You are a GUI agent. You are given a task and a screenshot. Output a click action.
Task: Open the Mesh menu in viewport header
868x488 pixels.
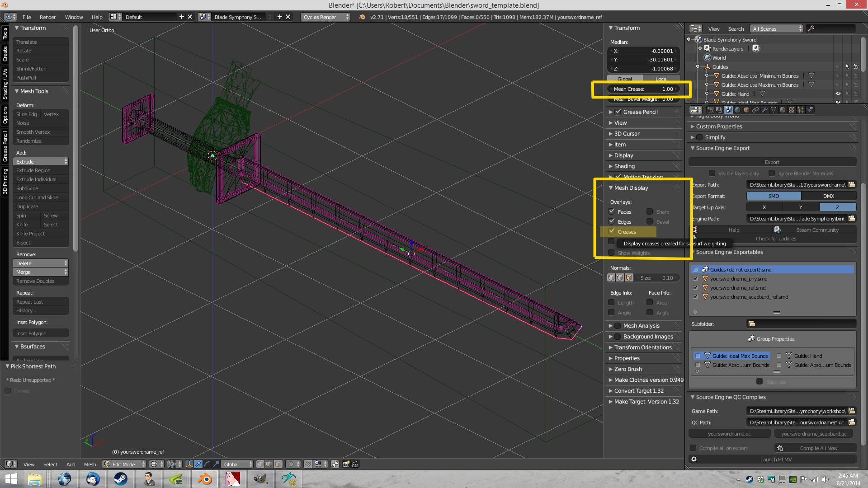(90, 464)
